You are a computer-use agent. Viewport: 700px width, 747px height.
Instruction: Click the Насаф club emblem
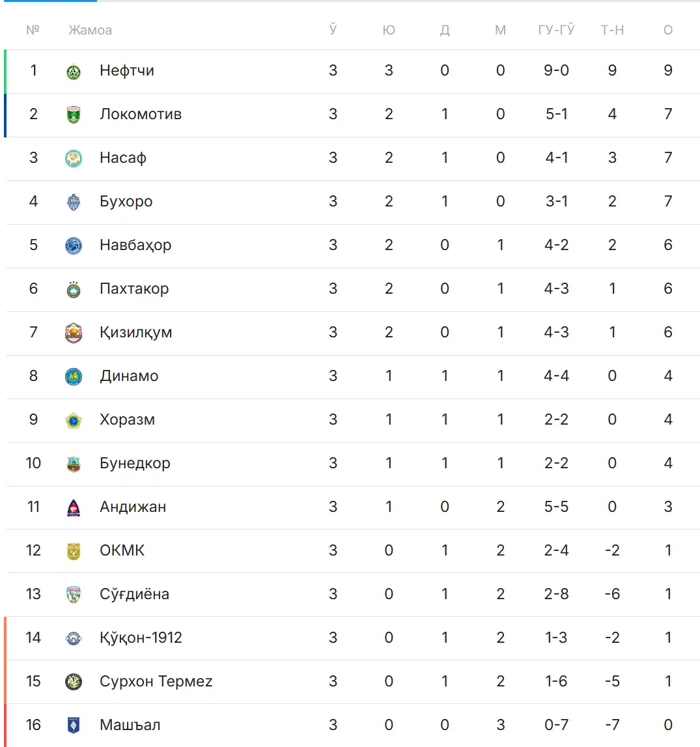[74, 159]
